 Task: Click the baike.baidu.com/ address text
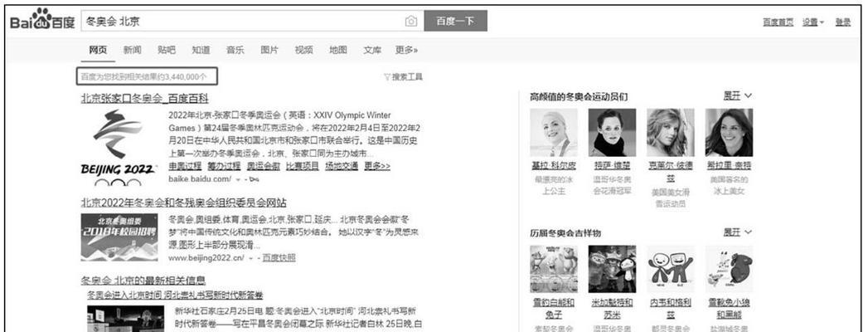pyautogui.click(x=200, y=179)
